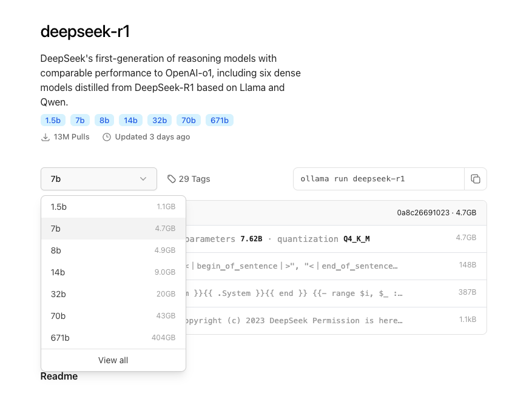Viewport: 532px width, 399px height.
Task: Click the 148B file size value
Action: pos(468,265)
